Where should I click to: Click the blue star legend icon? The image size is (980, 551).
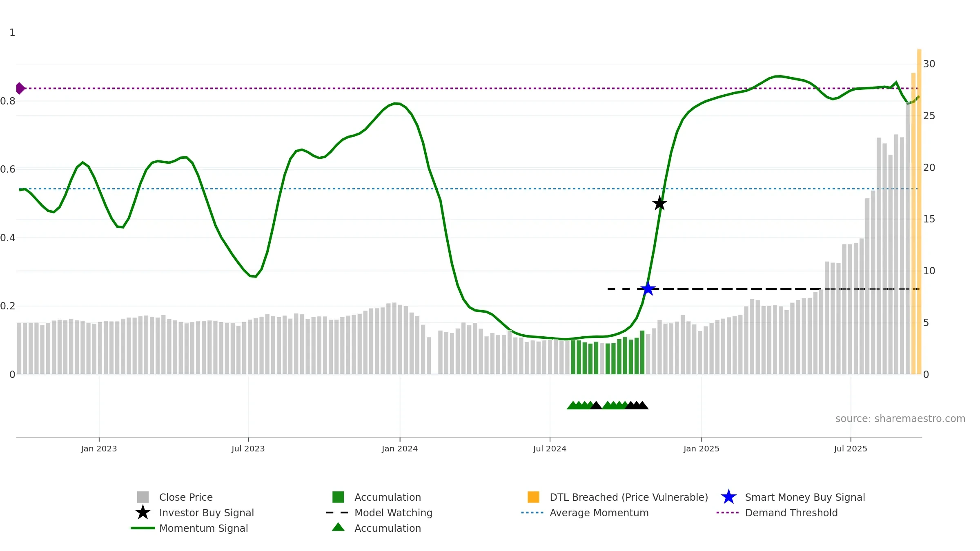[x=728, y=497]
